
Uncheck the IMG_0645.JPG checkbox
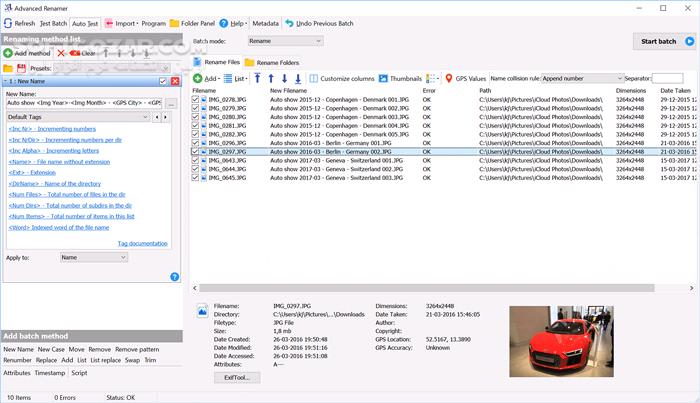coord(195,178)
